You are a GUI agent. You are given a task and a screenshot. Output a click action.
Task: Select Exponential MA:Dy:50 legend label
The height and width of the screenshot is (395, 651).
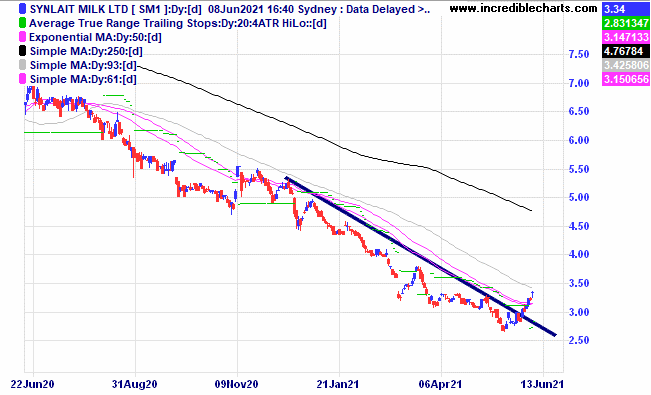(x=95, y=37)
